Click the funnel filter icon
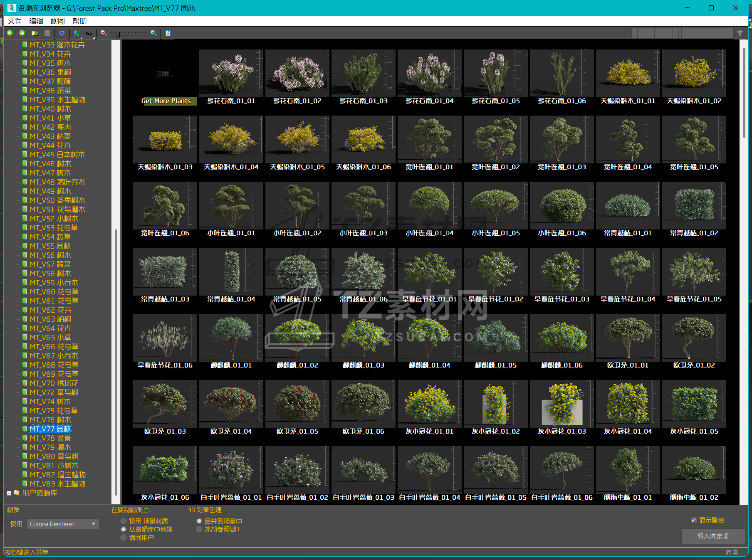The width and height of the screenshot is (752, 560). [740, 33]
